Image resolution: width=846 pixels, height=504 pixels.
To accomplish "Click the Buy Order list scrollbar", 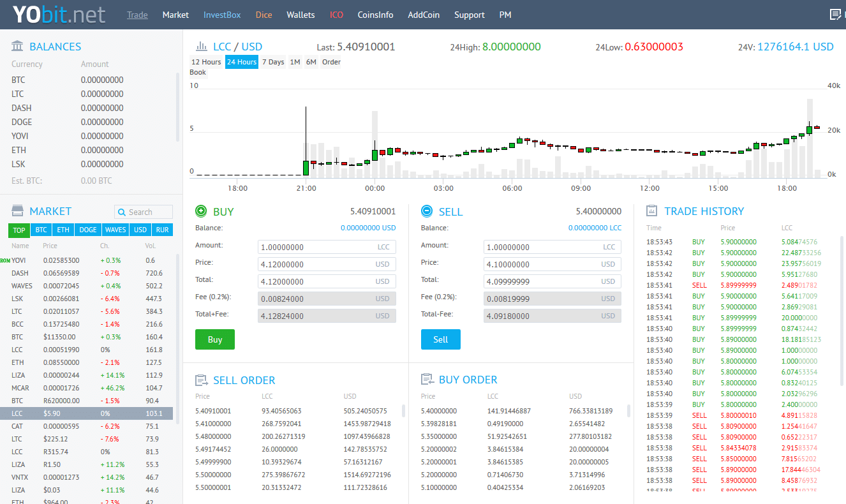I will (629, 410).
